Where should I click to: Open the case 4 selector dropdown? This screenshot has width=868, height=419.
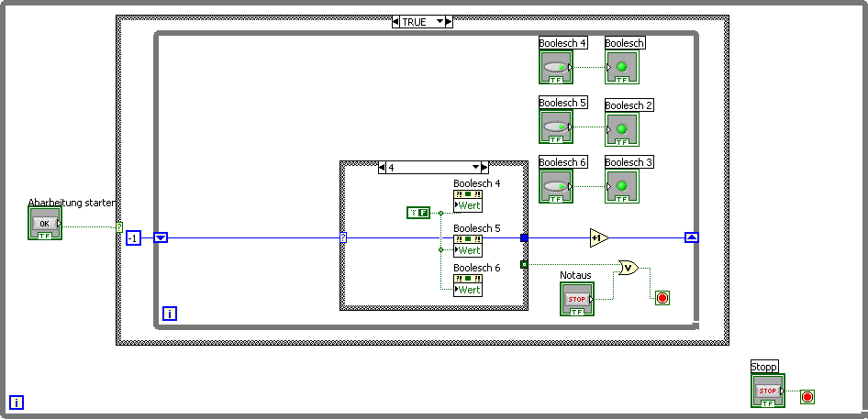pos(475,167)
